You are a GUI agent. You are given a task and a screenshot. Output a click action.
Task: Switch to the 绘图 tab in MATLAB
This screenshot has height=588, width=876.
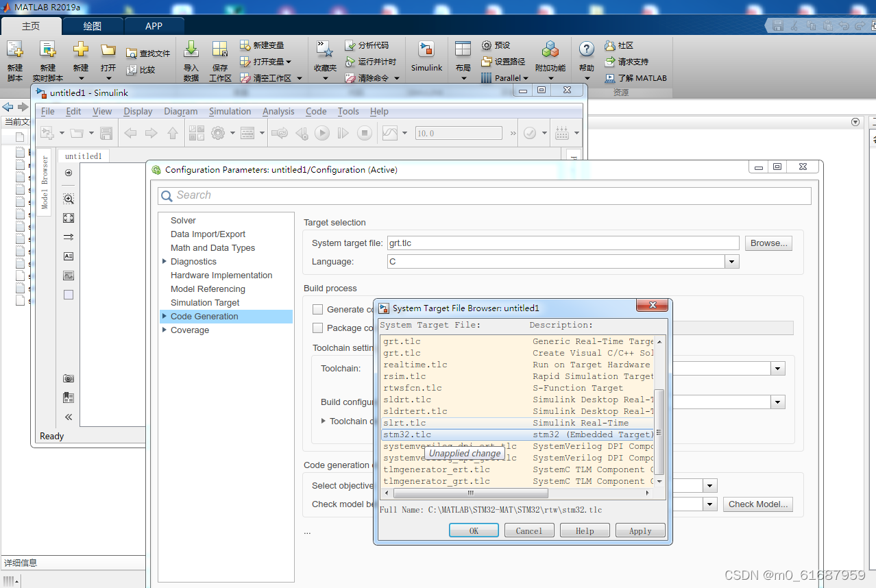point(93,26)
